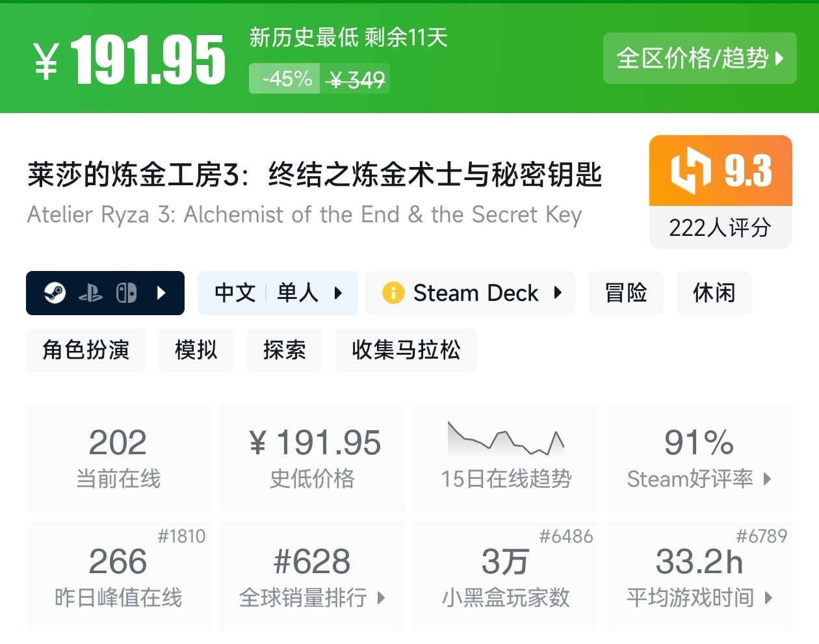Click the 222人评分 rating count
Image resolution: width=819 pixels, height=644 pixels.
point(720,227)
